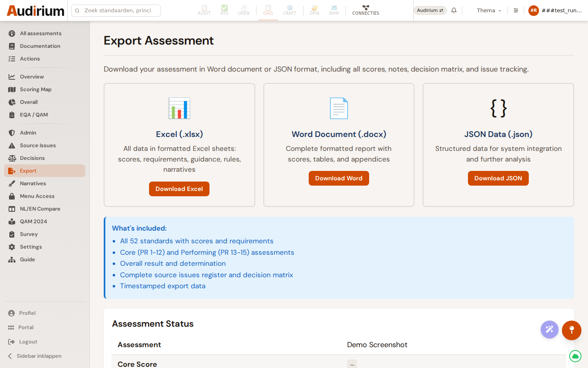Click Logout in sidebar
Viewport: 588px width, 368px height.
click(x=45, y=342)
